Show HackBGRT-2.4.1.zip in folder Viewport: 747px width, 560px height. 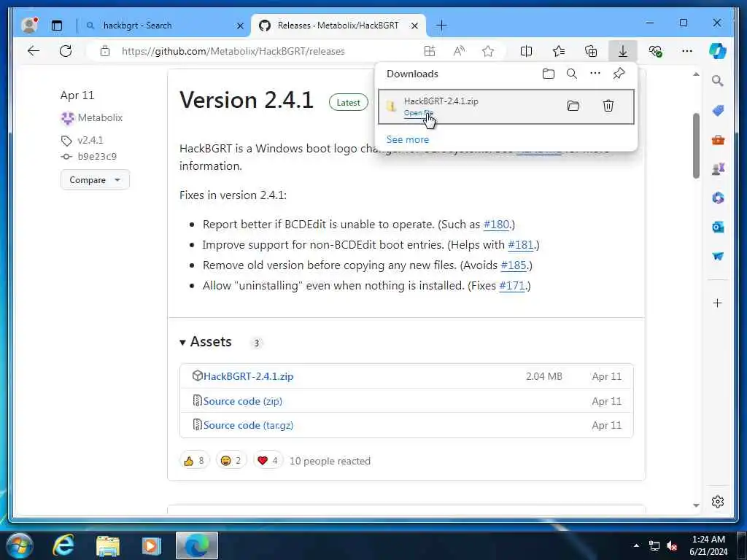(573, 106)
